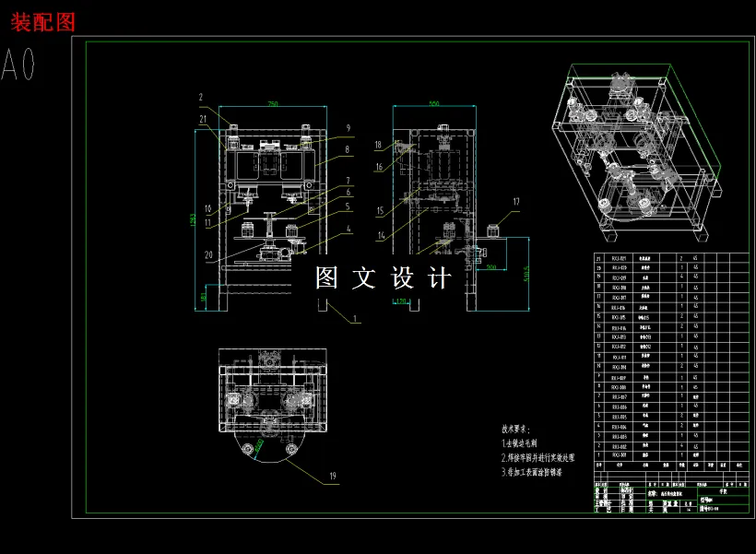This screenshot has height=554, width=756.
Task: Select part balloon number 16
Action: tap(379, 167)
